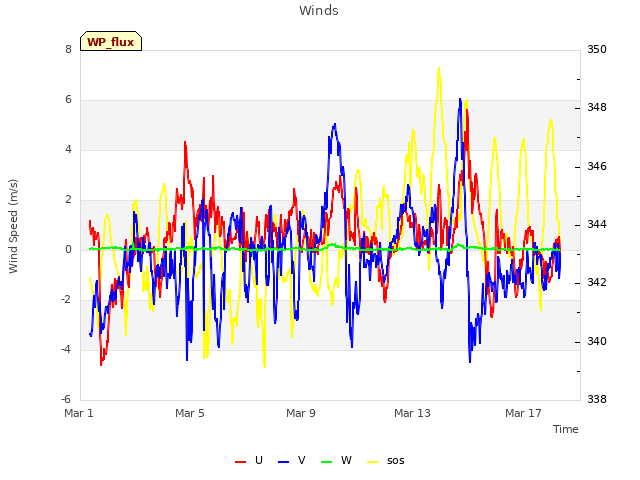Toggle the sos series legend entry

click(x=386, y=460)
